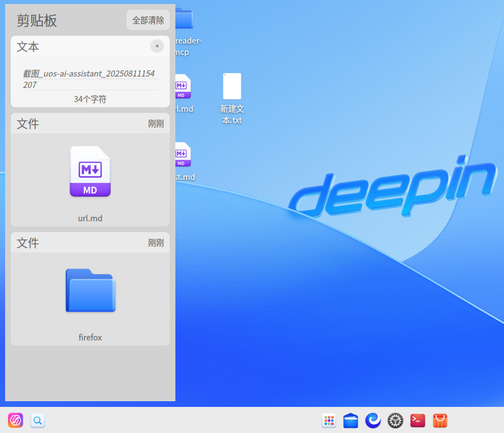Open the UOS AI assistant in the dock
Viewport: 504px width, 433px height.
(x=15, y=420)
